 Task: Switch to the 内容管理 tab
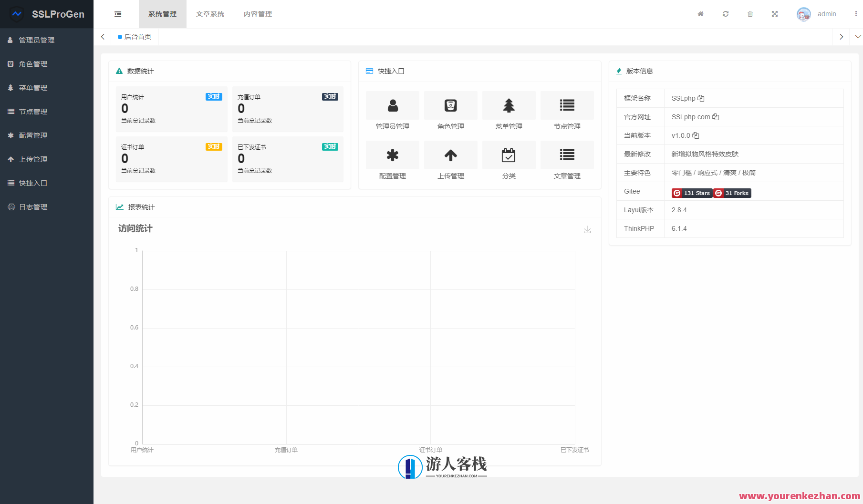[258, 14]
